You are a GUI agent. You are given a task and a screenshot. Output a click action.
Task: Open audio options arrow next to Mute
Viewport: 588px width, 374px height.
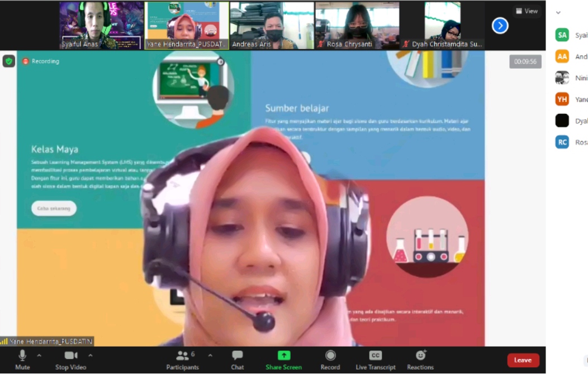tap(39, 355)
